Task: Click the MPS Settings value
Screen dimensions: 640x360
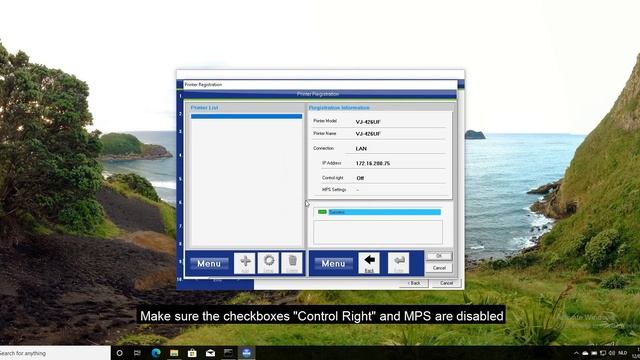Action: click(358, 190)
